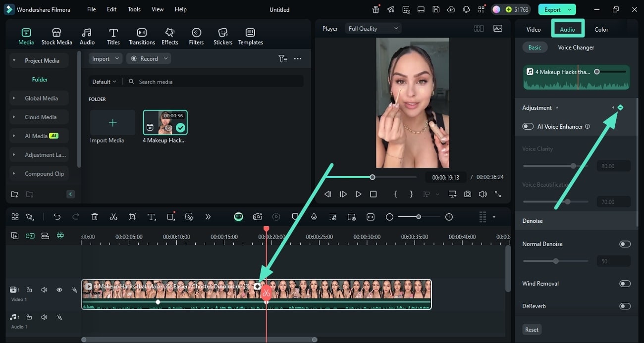Image resolution: width=644 pixels, height=343 pixels.
Task: Enable Wind Removal switch
Action: pos(625,284)
